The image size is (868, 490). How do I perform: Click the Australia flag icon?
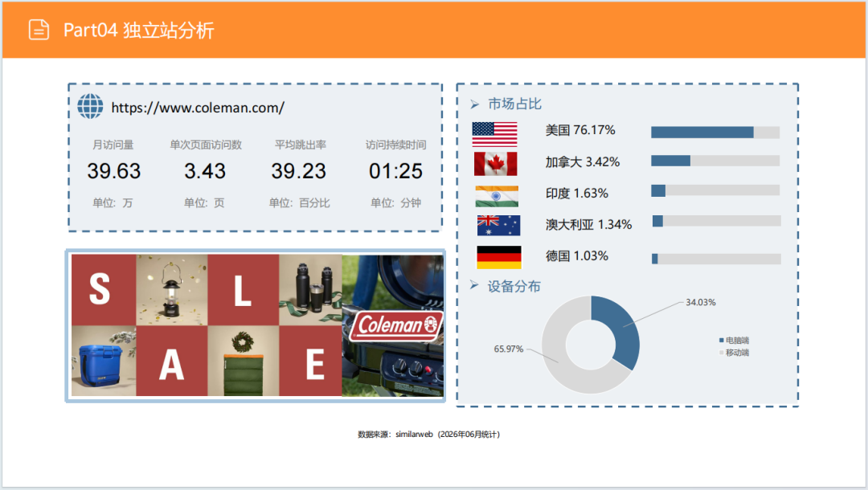498,225
